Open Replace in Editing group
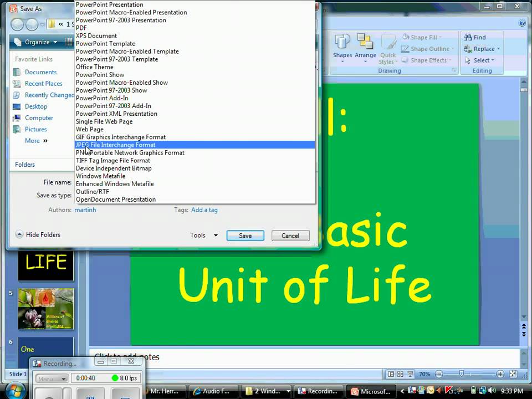 point(482,49)
